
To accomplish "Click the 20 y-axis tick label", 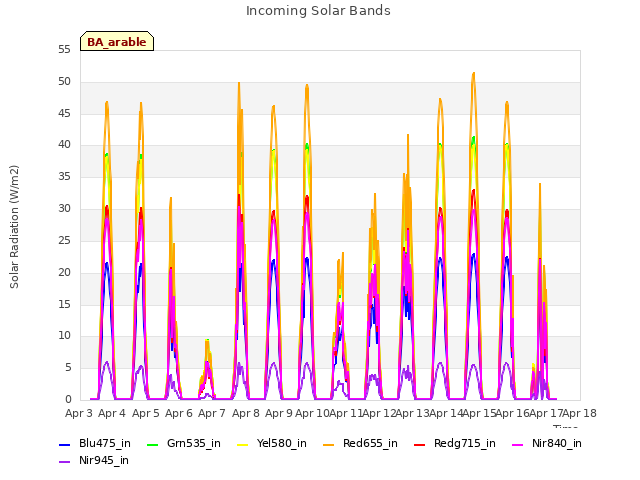I will tap(64, 272).
